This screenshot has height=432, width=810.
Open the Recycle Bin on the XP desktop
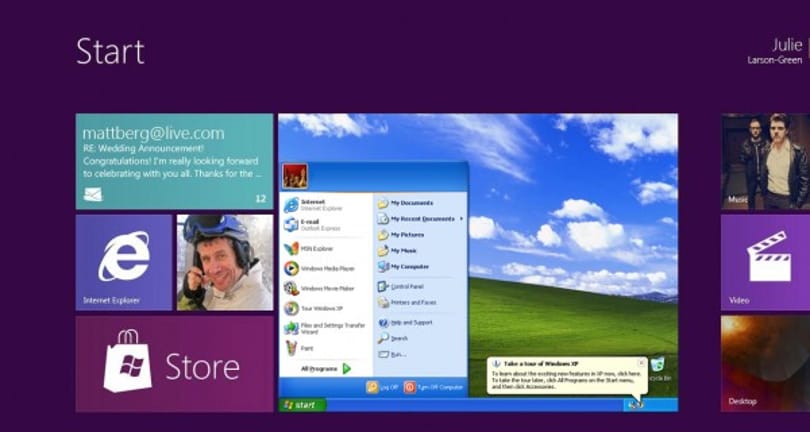658,369
